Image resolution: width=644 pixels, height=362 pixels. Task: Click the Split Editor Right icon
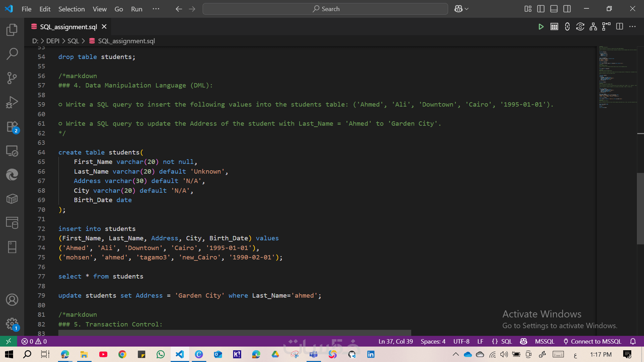coord(620,27)
